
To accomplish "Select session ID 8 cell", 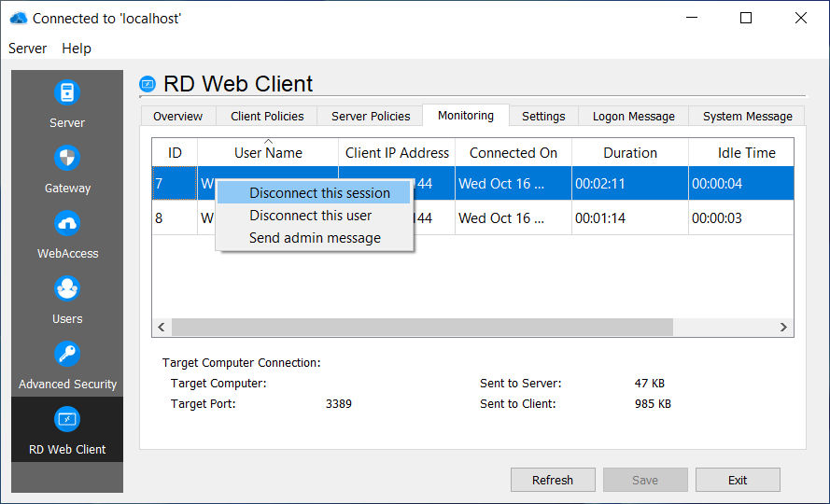I will click(x=175, y=217).
